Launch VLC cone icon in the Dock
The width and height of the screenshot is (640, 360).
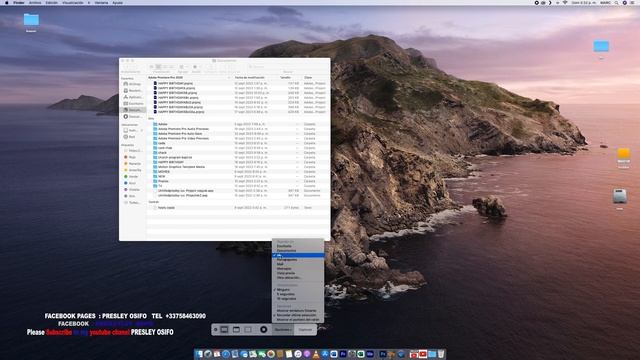point(316,354)
